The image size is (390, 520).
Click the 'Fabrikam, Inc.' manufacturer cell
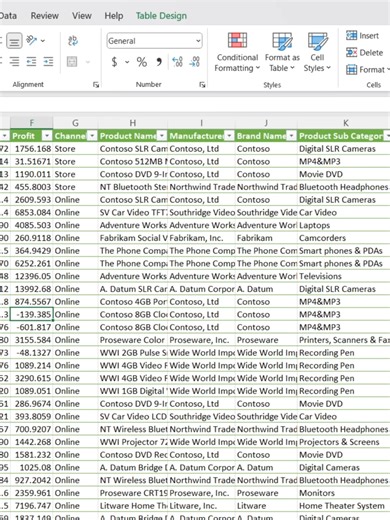point(201,238)
